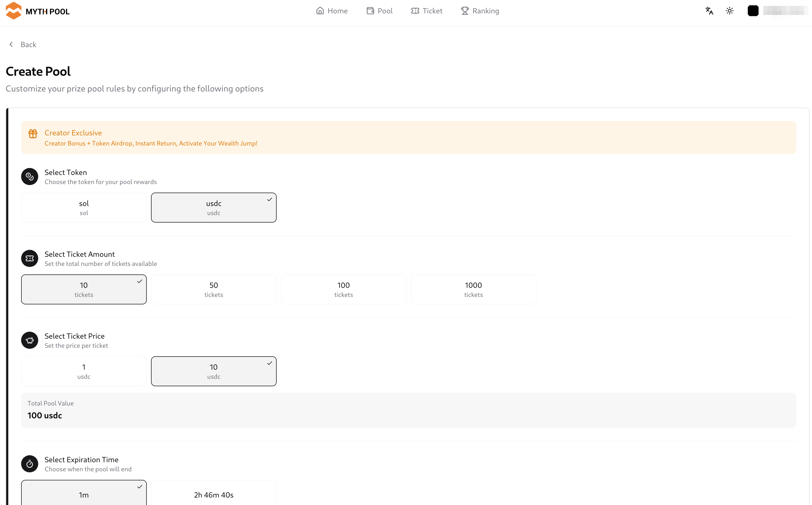Image resolution: width=812 pixels, height=505 pixels.
Task: Open the Ranking menu item
Action: click(x=480, y=11)
